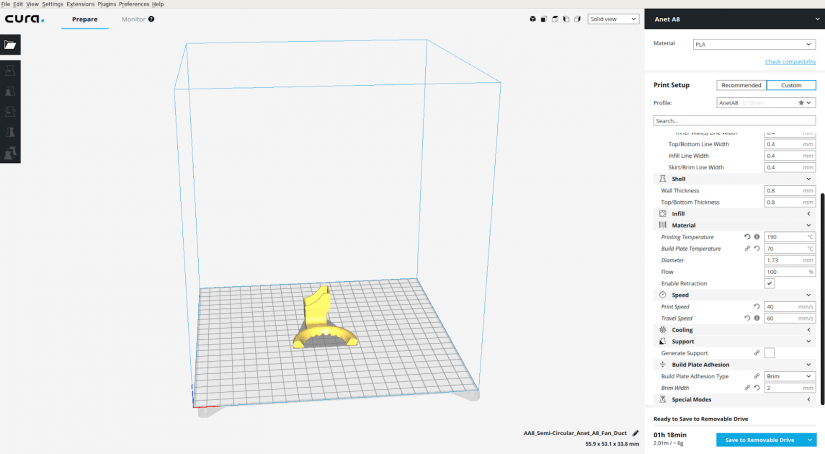This screenshot has height=454, width=825.
Task: Enable the Generate Support checkbox
Action: [x=769, y=353]
